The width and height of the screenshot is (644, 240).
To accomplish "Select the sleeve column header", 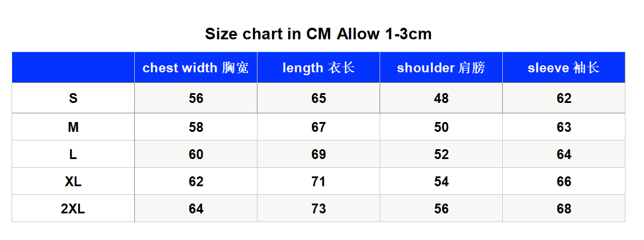I will (x=564, y=67).
